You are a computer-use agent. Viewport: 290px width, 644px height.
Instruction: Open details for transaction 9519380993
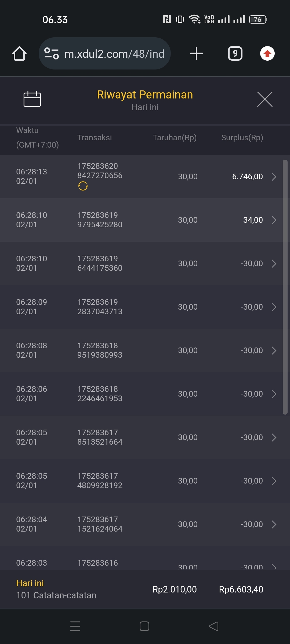click(274, 350)
